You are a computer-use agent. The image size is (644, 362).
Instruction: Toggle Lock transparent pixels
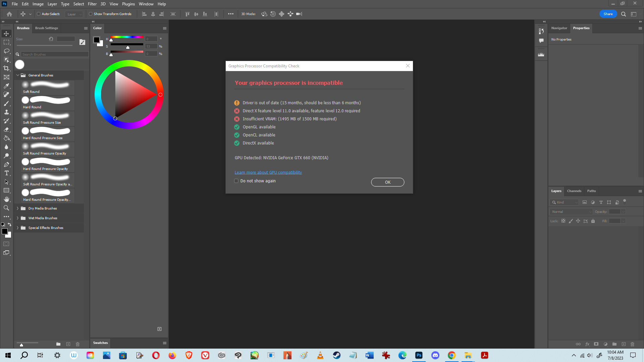tap(563, 221)
